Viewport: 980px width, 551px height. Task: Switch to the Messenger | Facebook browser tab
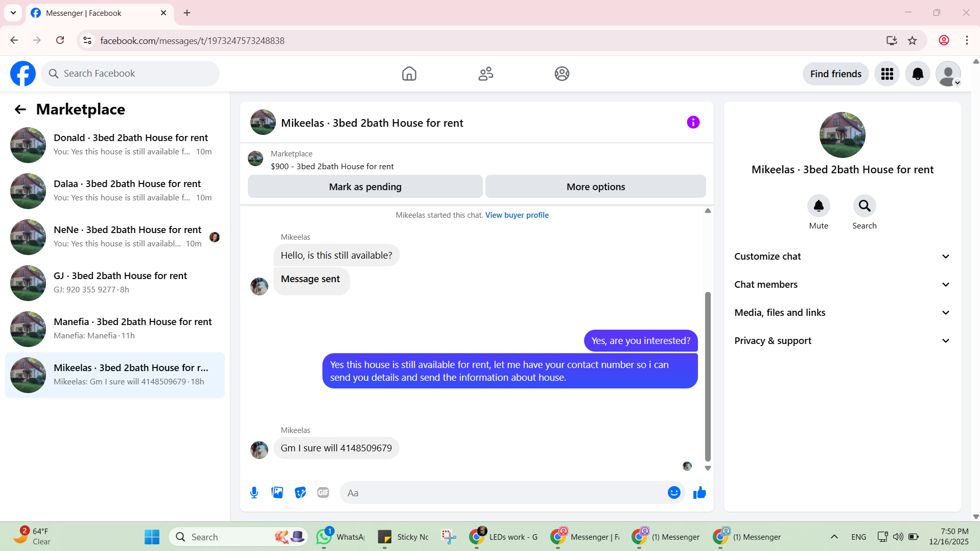(x=99, y=13)
